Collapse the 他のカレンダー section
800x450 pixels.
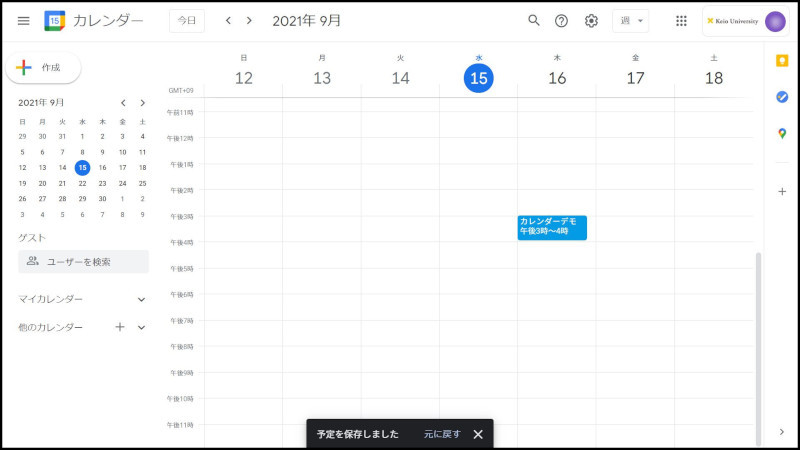pyautogui.click(x=141, y=327)
